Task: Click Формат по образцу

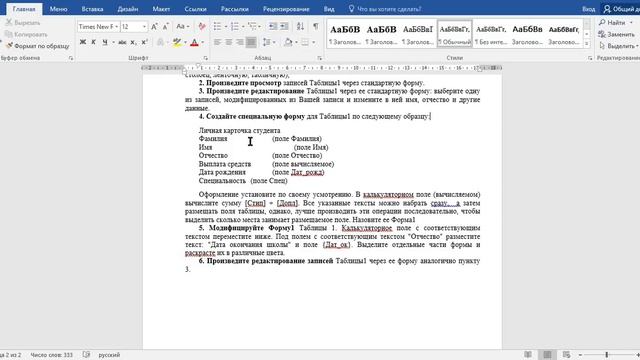Action: point(38,46)
